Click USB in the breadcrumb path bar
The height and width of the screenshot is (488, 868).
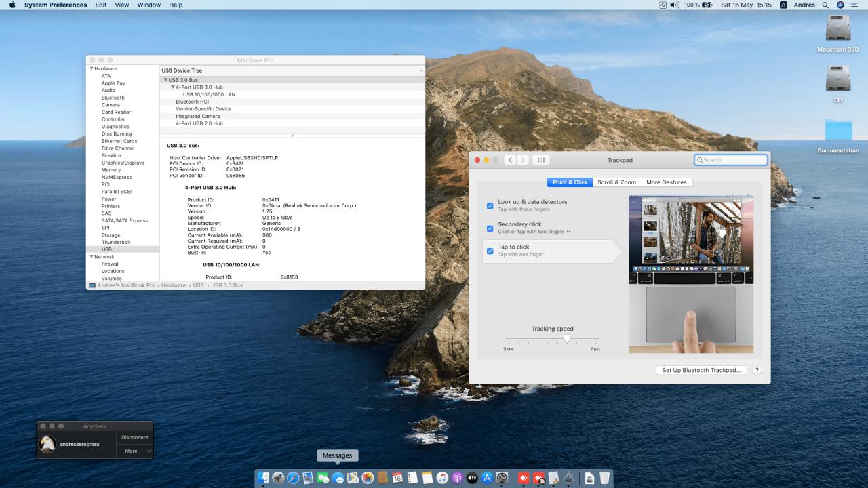click(198, 285)
